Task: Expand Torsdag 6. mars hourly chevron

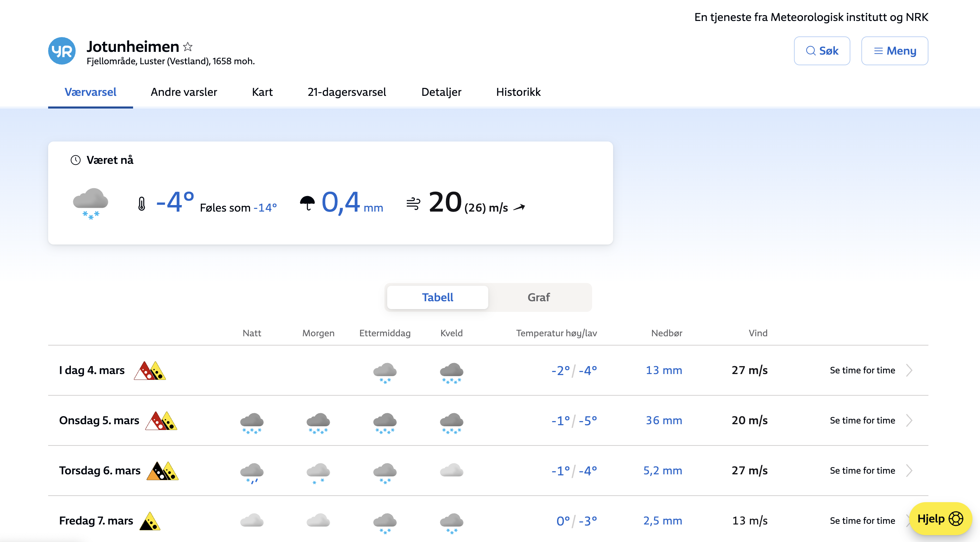Action: point(909,471)
